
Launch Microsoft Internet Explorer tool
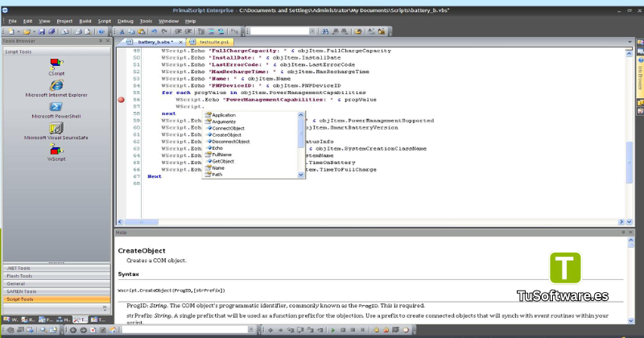(x=56, y=89)
